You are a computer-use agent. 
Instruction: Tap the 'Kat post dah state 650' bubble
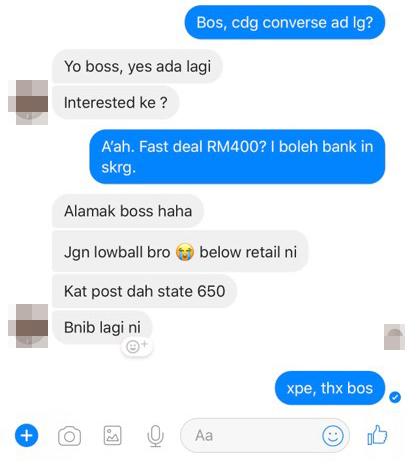[x=145, y=291]
